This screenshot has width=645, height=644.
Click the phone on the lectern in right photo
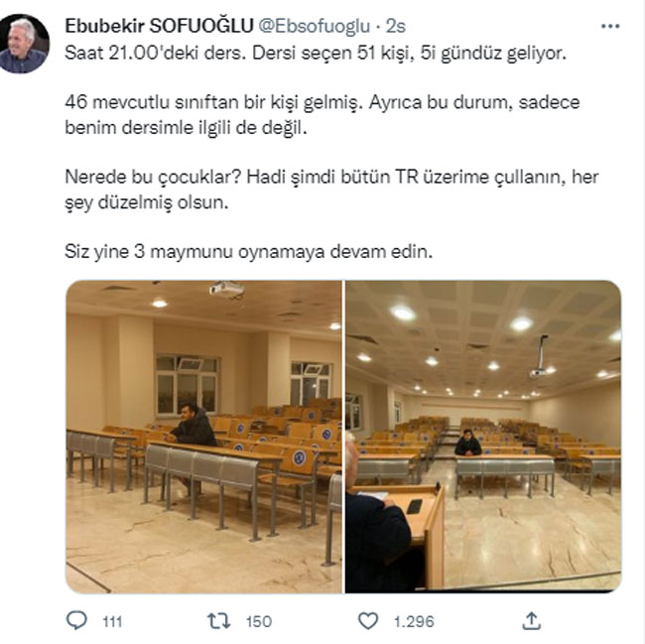coord(414,506)
